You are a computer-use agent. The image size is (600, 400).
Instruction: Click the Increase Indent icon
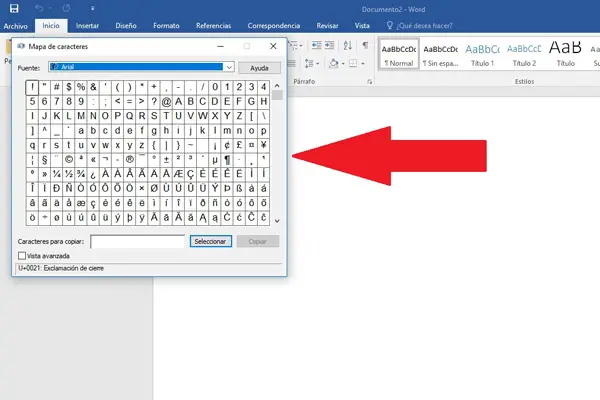point(329,46)
